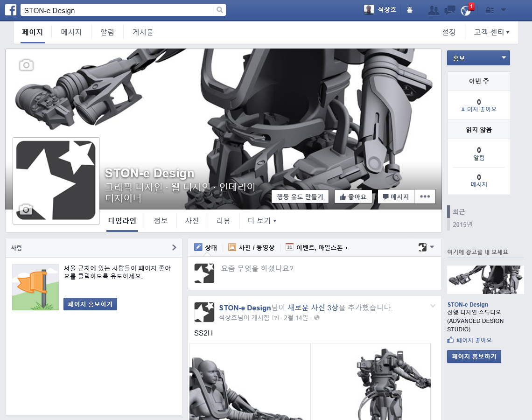Expand the 사람 section arrow
This screenshot has width=532, height=420.
point(174,248)
